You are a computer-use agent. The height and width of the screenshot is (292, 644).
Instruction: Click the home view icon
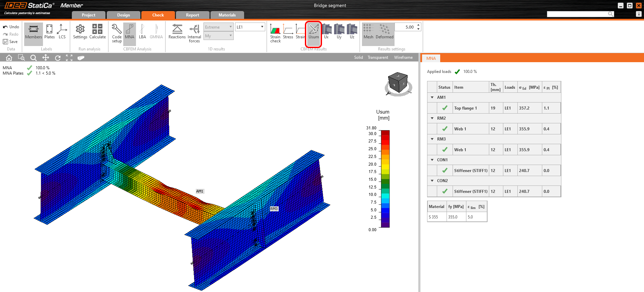coord(9,58)
